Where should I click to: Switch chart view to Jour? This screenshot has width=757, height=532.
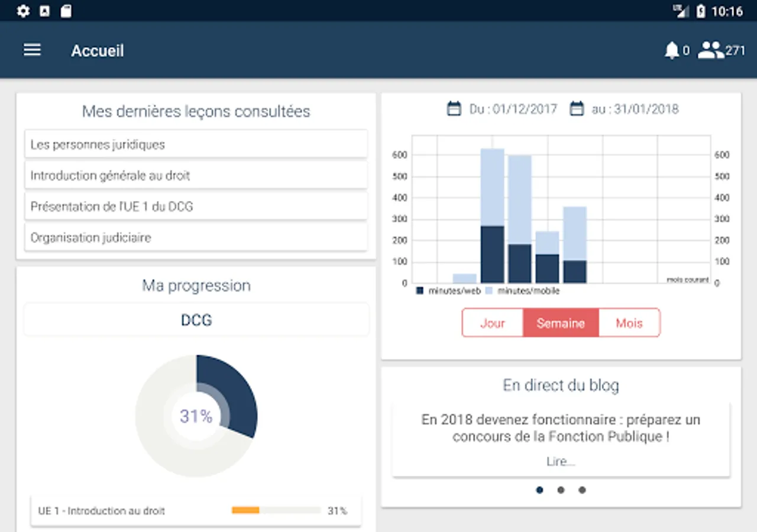493,323
